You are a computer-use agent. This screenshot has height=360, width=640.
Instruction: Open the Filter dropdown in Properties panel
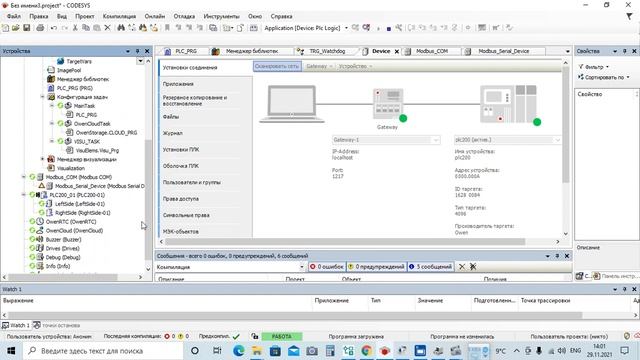click(x=594, y=67)
